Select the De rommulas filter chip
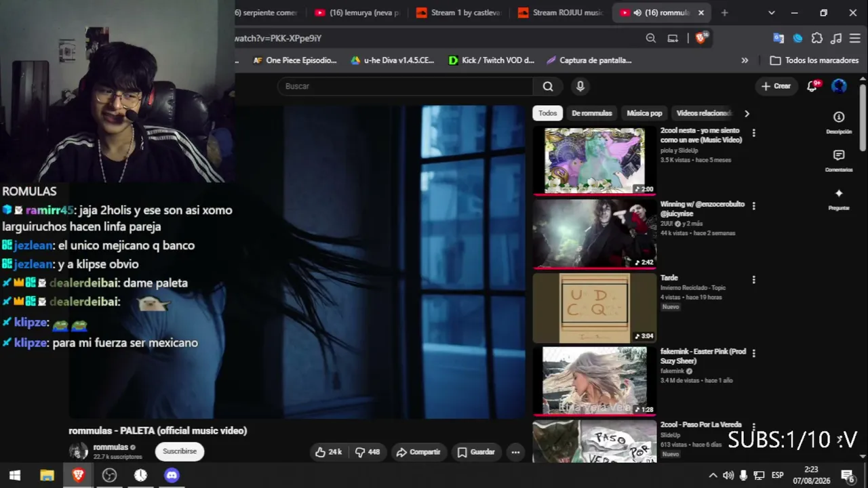This screenshot has width=868, height=488. coord(591,113)
